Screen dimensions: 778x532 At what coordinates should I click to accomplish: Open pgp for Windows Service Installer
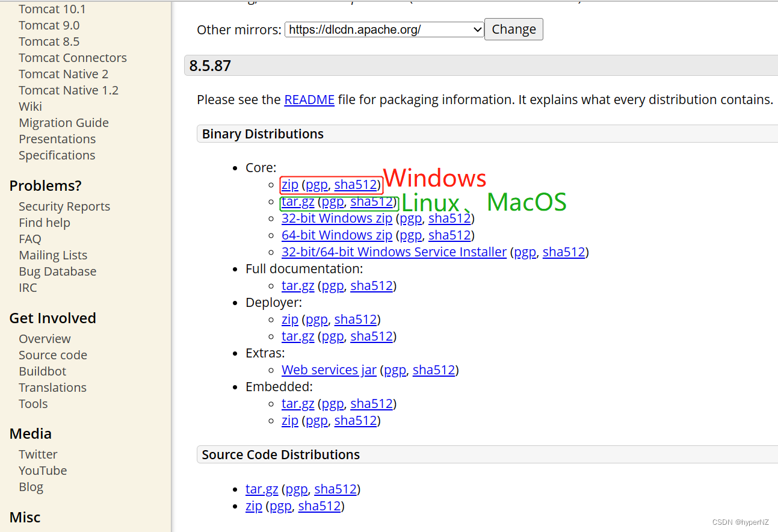click(525, 252)
